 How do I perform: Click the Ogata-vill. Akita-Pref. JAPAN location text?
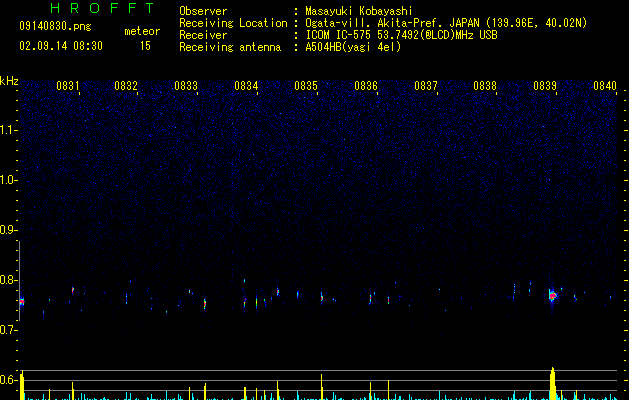coord(393,23)
